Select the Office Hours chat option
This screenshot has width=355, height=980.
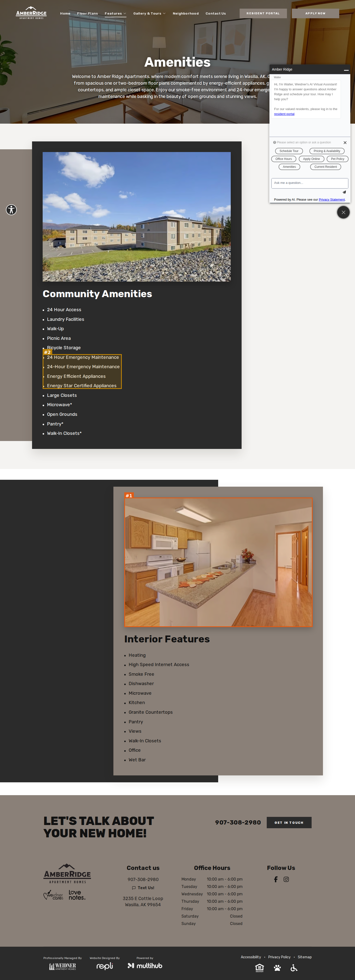[x=284, y=159]
